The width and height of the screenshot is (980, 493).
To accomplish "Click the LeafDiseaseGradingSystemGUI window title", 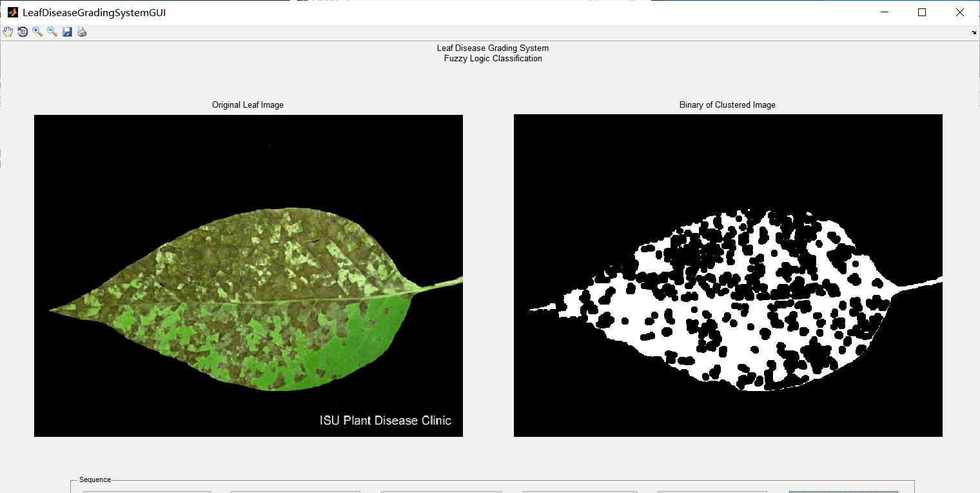I will click(x=94, y=12).
